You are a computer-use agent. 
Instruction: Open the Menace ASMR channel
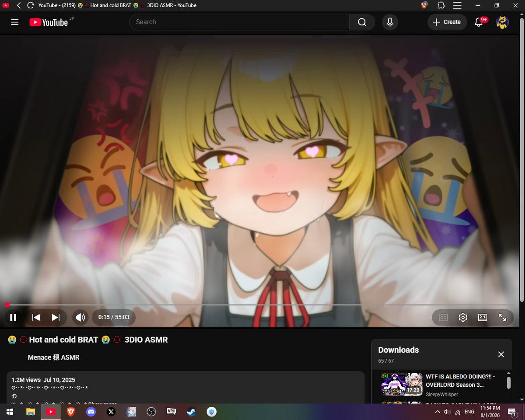[x=53, y=357]
